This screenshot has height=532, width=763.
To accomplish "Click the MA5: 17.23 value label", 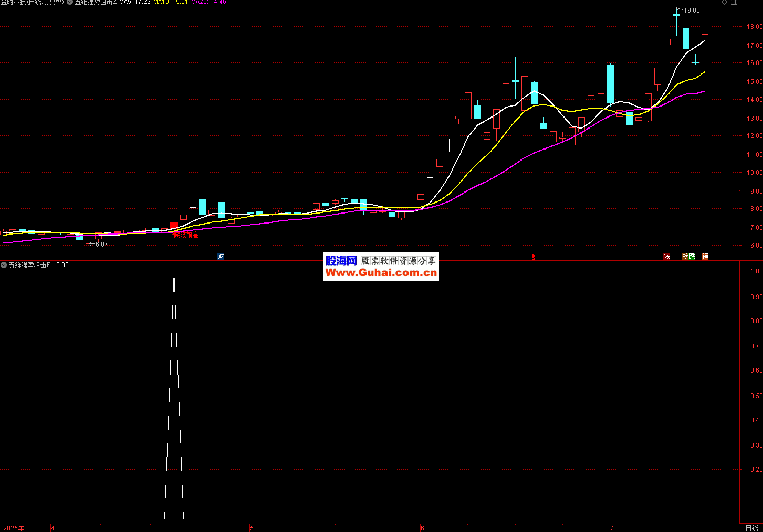I will point(135,2).
